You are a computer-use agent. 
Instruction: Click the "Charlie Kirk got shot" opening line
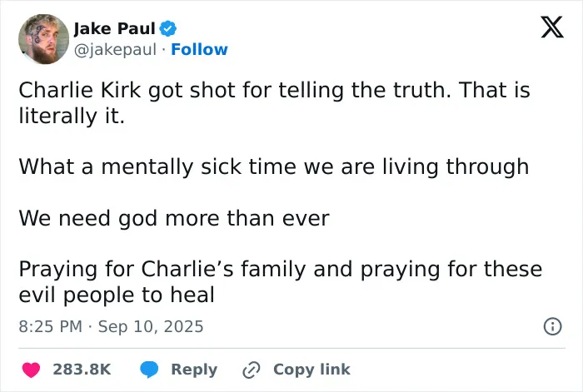click(x=274, y=90)
